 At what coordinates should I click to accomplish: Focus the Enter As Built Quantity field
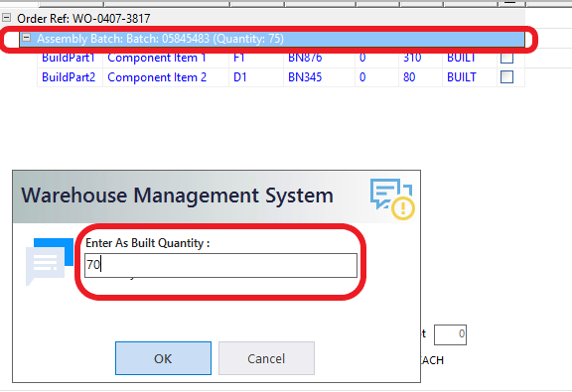pos(220,265)
